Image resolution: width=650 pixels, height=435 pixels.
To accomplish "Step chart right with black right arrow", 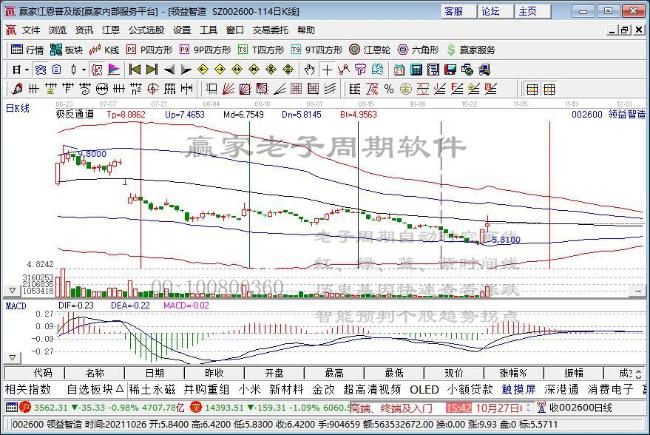I will point(186,70).
